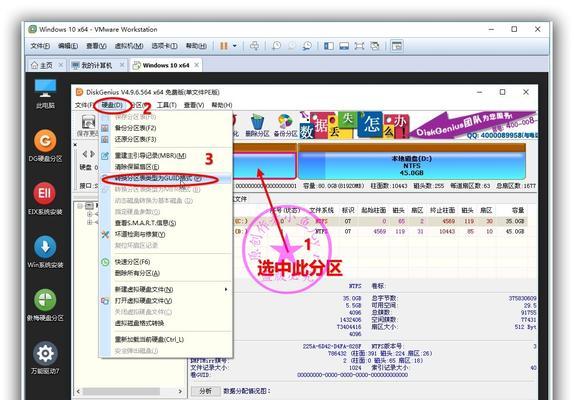Open dropdown arrow next to VMware pause button
The image size is (574, 400).
[235, 46]
